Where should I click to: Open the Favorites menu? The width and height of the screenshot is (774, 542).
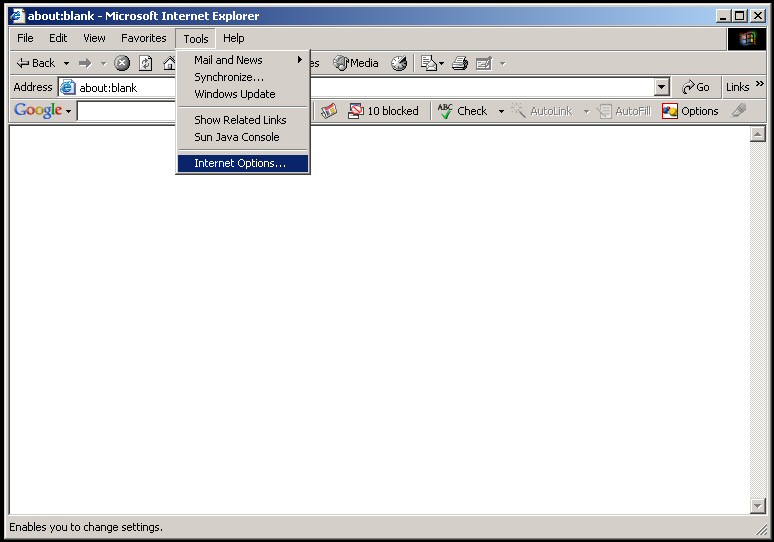pos(144,38)
